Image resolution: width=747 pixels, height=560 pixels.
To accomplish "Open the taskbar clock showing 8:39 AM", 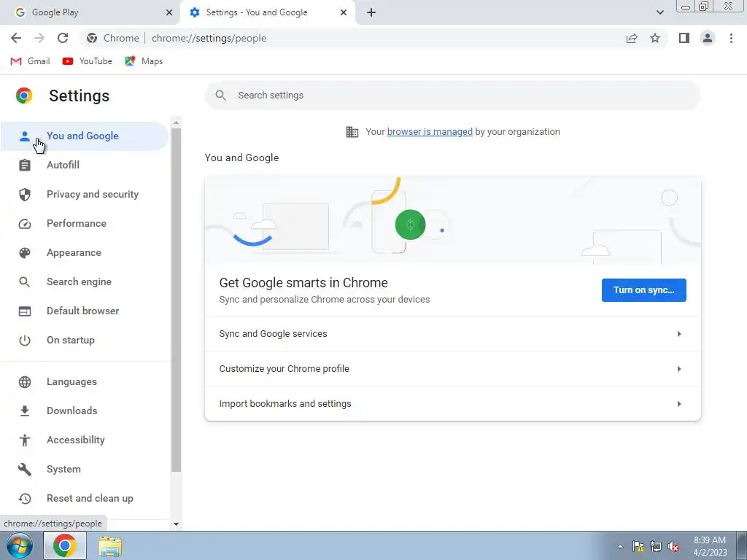I will (x=710, y=546).
